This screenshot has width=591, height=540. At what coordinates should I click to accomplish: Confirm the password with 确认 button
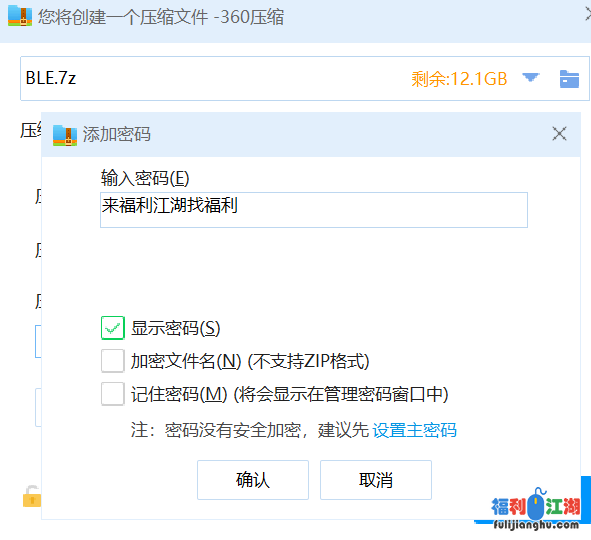[x=253, y=480]
